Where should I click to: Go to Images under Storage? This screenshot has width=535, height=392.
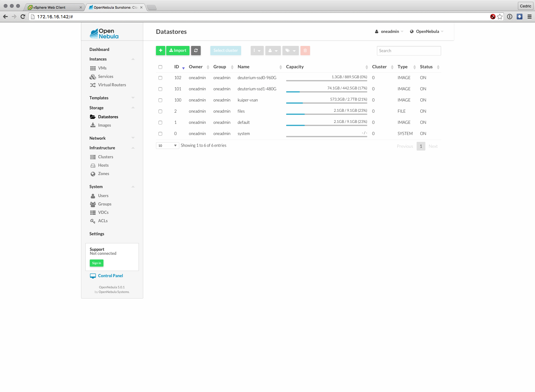tap(104, 125)
